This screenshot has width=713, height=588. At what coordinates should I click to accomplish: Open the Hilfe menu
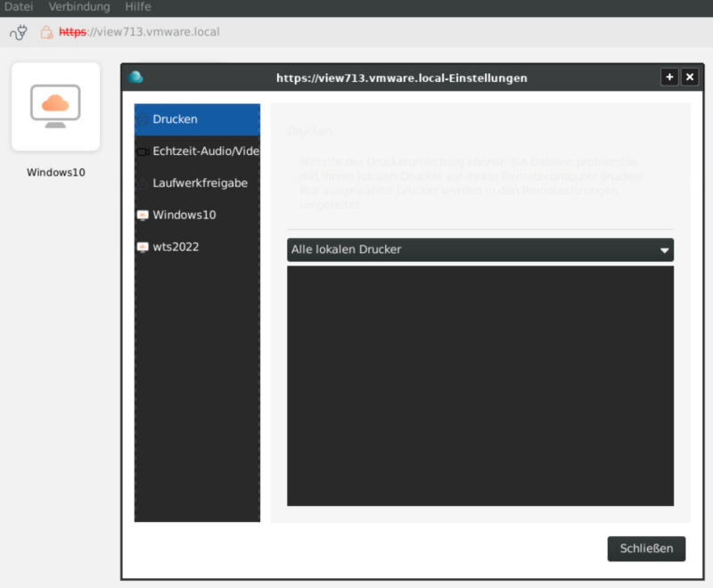pos(138,7)
